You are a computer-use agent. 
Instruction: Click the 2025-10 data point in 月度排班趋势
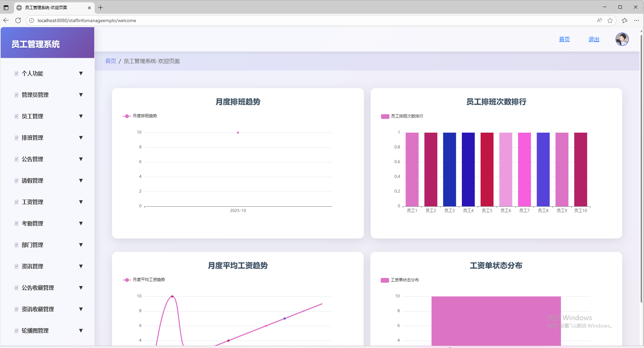tap(238, 133)
